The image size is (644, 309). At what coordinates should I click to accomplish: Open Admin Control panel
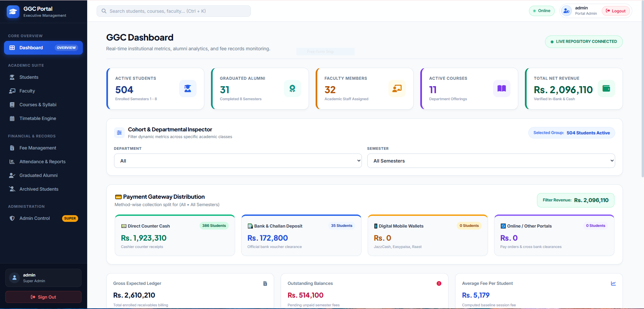[43, 218]
